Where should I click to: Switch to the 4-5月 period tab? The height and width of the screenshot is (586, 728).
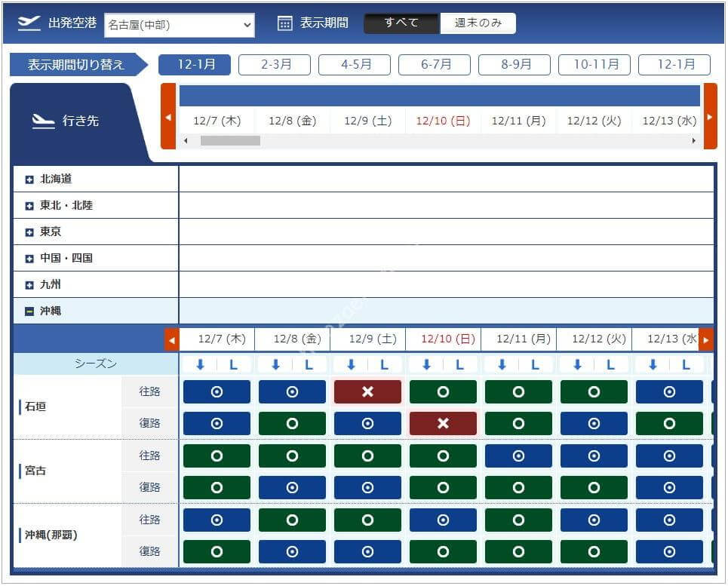pyautogui.click(x=355, y=65)
